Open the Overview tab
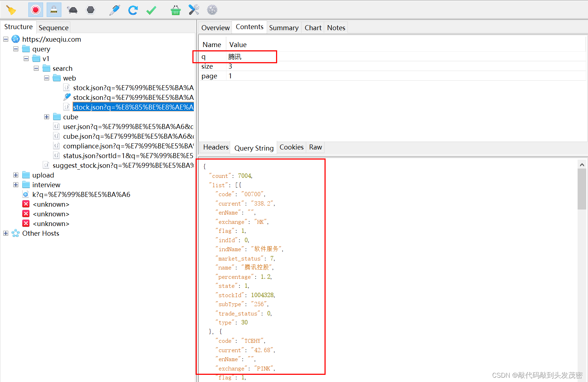The image size is (588, 382). coord(215,28)
